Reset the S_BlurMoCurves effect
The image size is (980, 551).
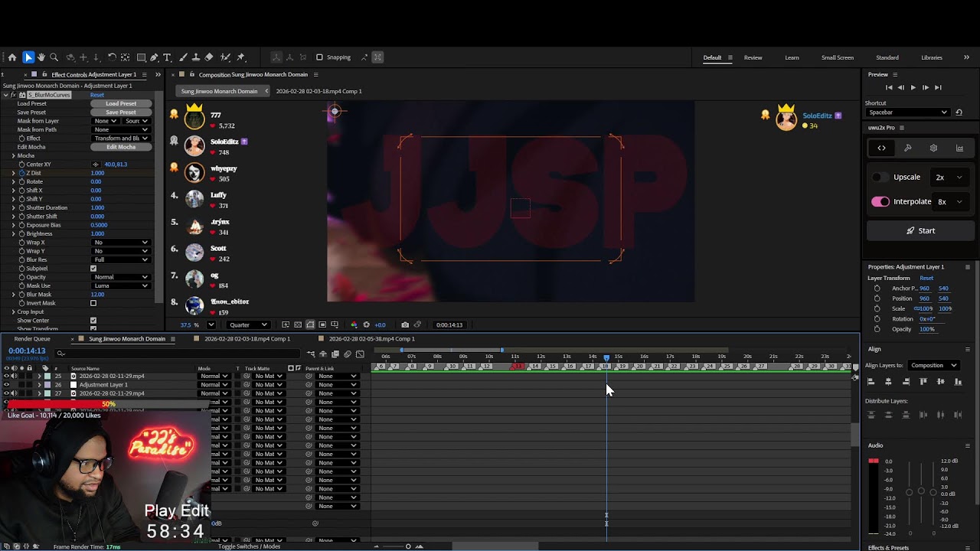tap(97, 95)
